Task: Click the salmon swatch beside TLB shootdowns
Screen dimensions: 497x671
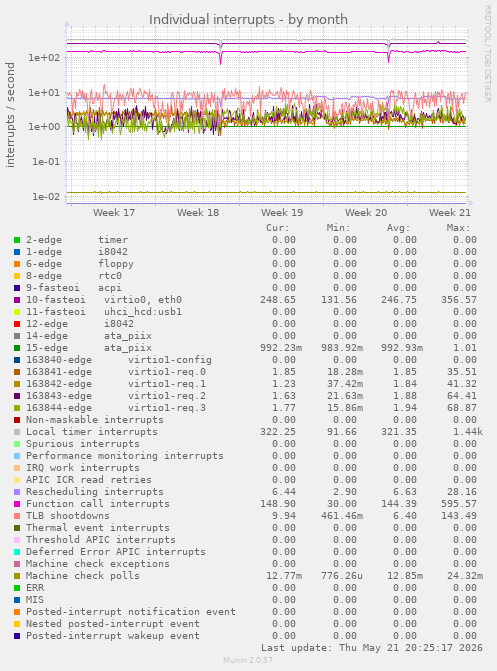Action: [x=17, y=516]
